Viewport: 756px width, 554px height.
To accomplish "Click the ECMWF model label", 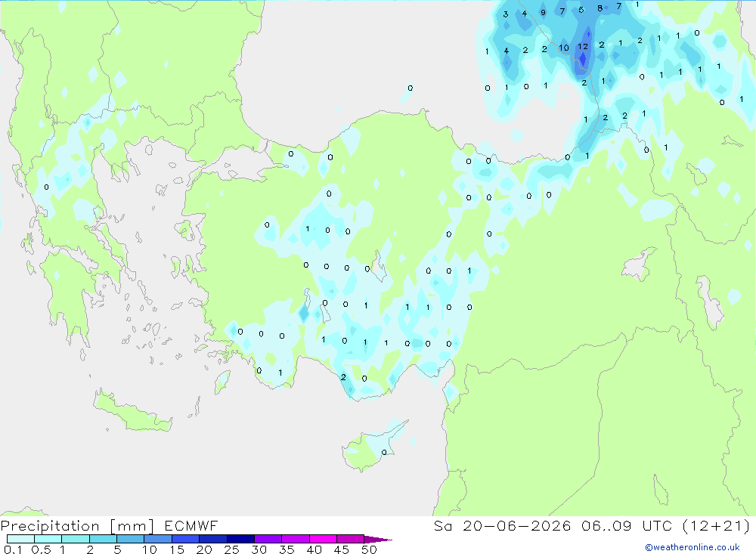I will [x=191, y=526].
